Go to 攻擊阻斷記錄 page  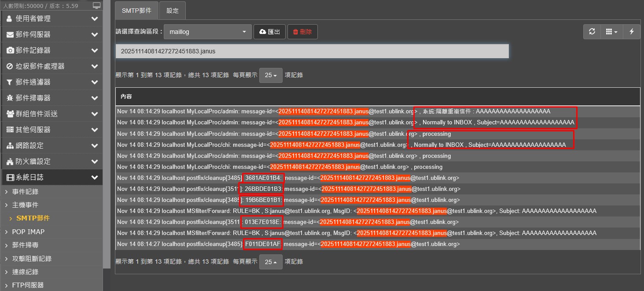tap(32, 259)
